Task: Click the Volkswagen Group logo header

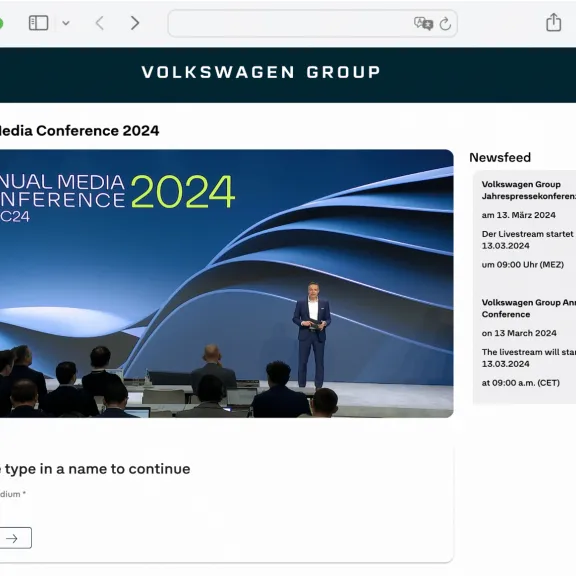Action: (261, 72)
